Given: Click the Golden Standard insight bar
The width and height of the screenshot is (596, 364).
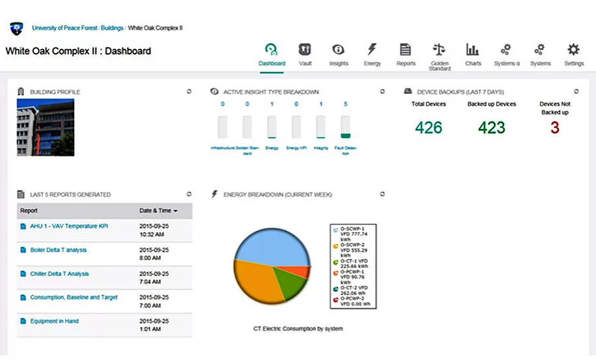Looking at the screenshot, I should click(247, 127).
